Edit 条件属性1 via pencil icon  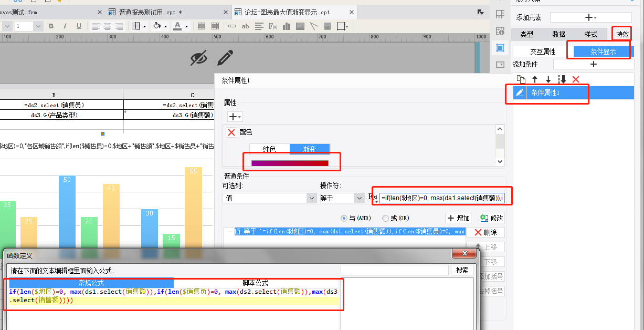click(x=520, y=92)
